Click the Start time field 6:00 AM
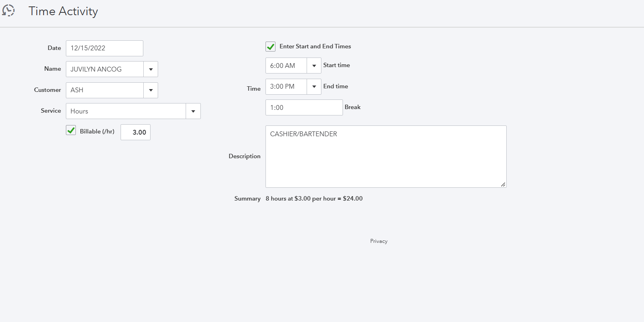The image size is (644, 322). [286, 66]
